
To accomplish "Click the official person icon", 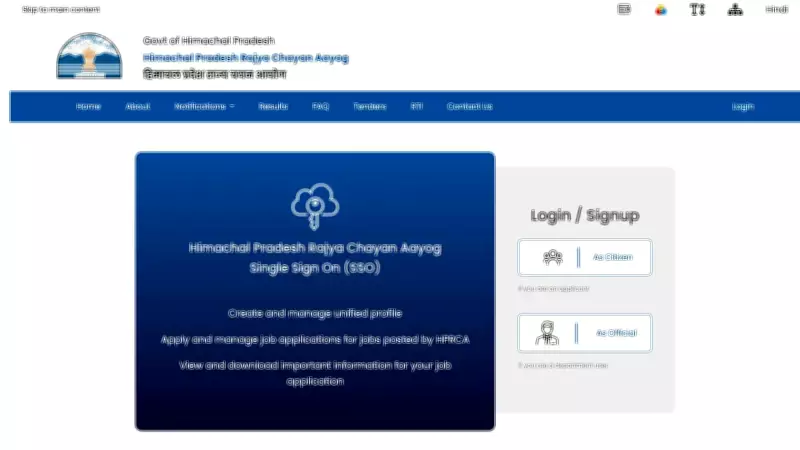I will (547, 333).
